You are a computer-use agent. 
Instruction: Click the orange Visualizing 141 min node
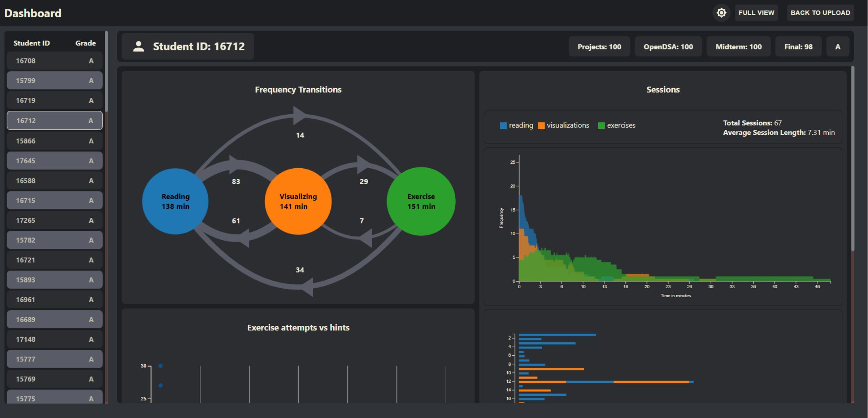[x=298, y=201]
